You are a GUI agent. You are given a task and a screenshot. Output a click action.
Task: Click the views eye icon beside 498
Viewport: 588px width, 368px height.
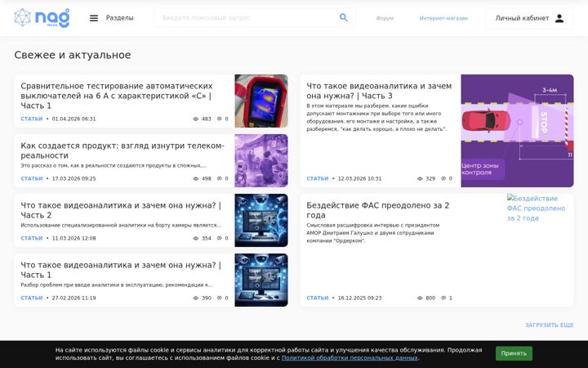[x=195, y=178]
